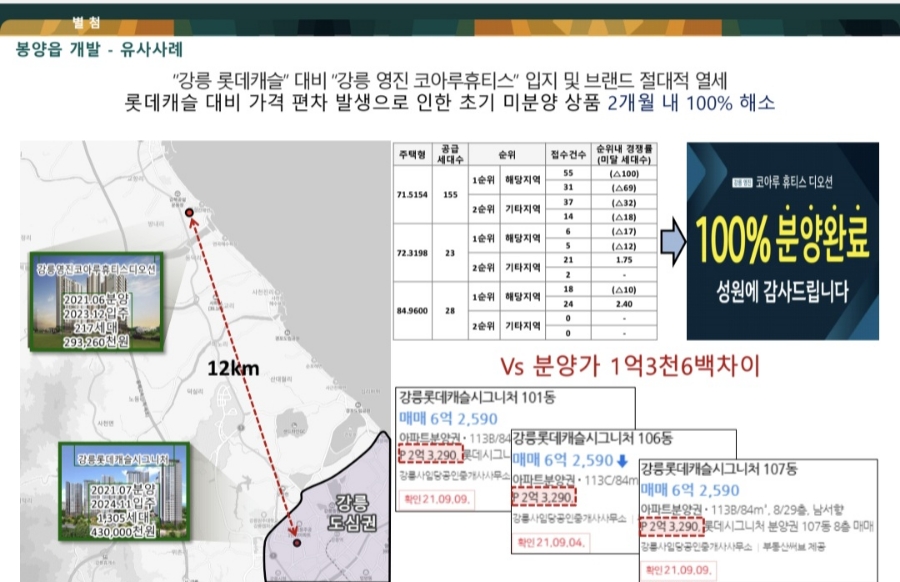Click the '(△32)' shortfall cell
This screenshot has width=900, height=582.
pos(624,203)
